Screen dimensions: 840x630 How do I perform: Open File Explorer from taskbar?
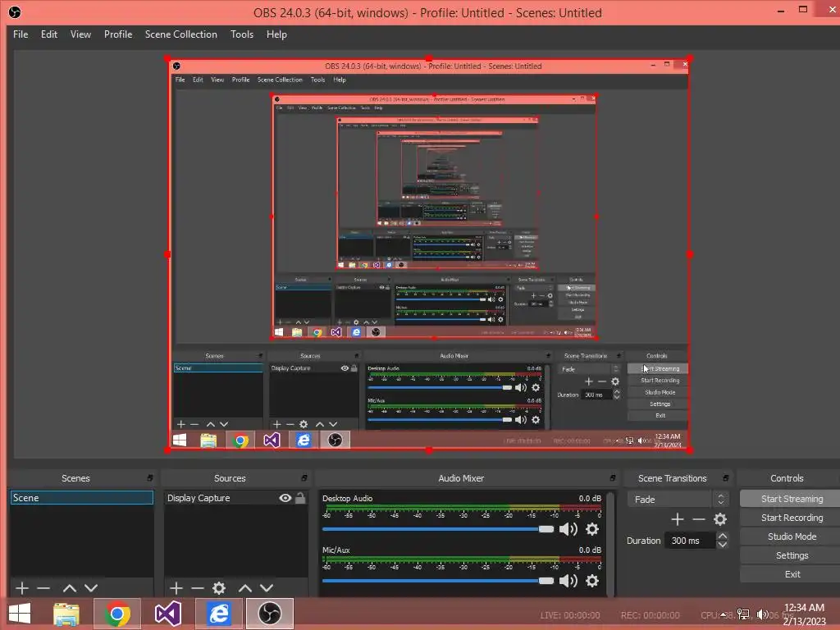[x=66, y=614]
